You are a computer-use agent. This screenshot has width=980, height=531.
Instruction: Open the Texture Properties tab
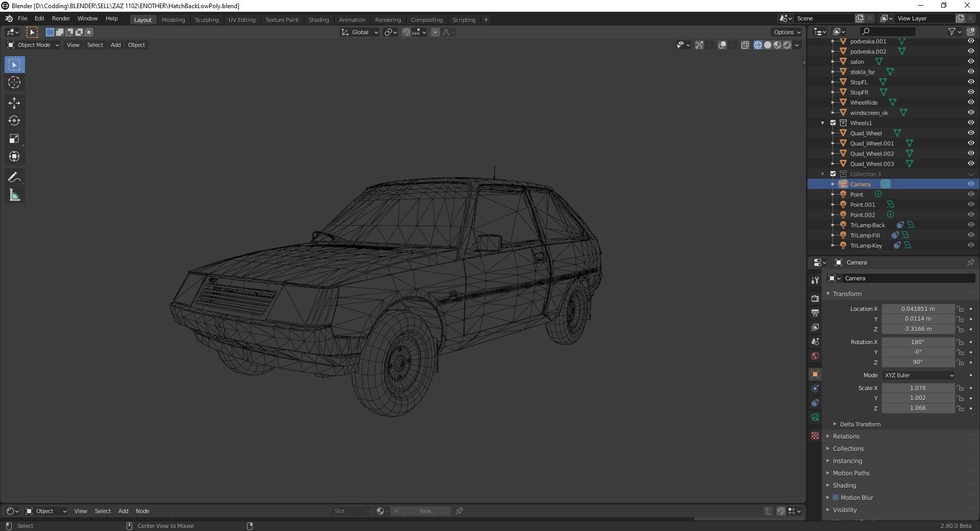pyautogui.click(x=815, y=436)
